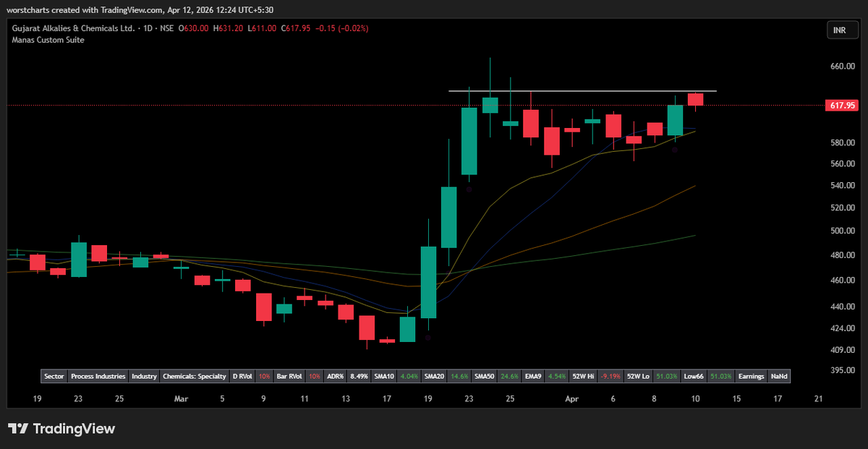Viewport: 868px width, 449px height.
Task: Click the 660.00 price axis label
Action: click(843, 66)
